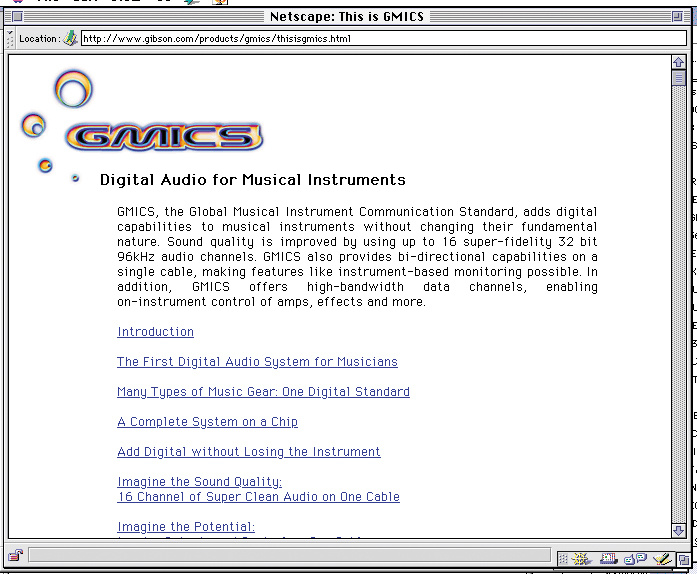Open A Complete System on a Chip link
This screenshot has height=574, width=697.
point(207,422)
